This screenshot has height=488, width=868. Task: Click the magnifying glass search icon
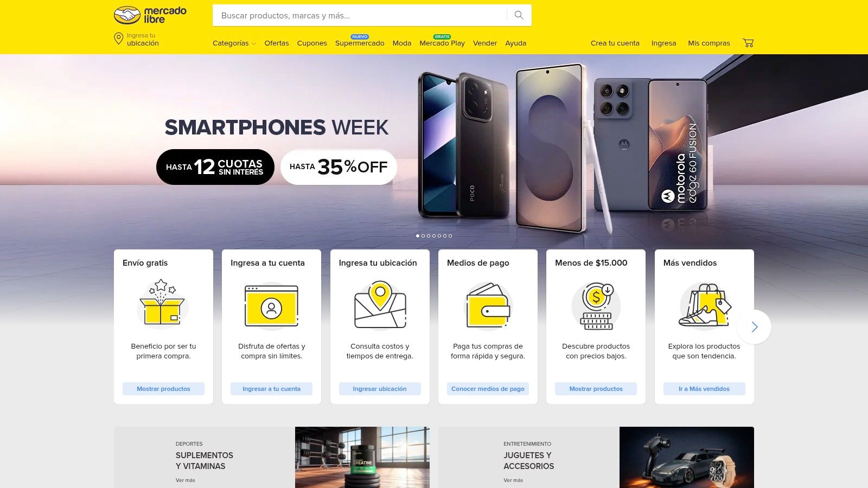pos(519,15)
